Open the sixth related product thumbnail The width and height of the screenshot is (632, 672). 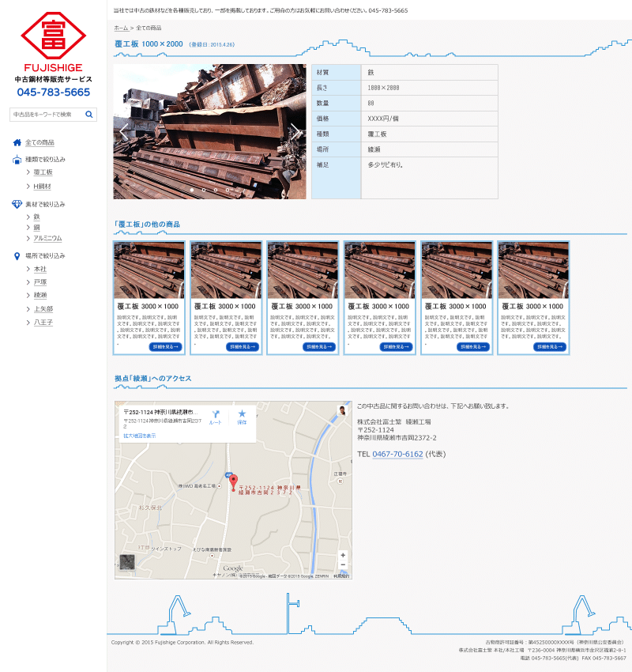pos(533,270)
